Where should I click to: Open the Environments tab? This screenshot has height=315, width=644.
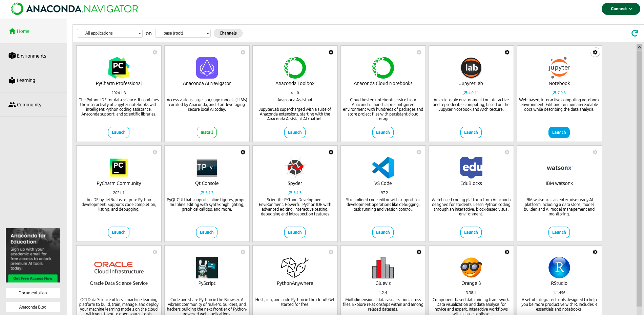click(34, 56)
